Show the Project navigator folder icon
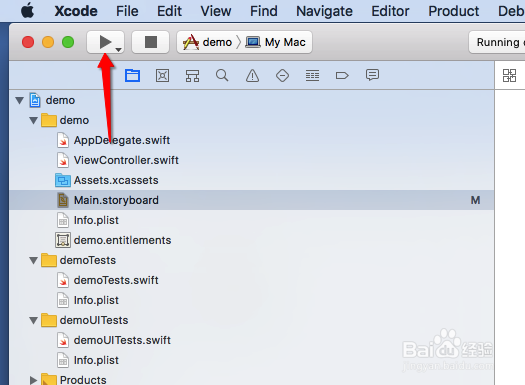This screenshot has width=525, height=385. [x=132, y=75]
